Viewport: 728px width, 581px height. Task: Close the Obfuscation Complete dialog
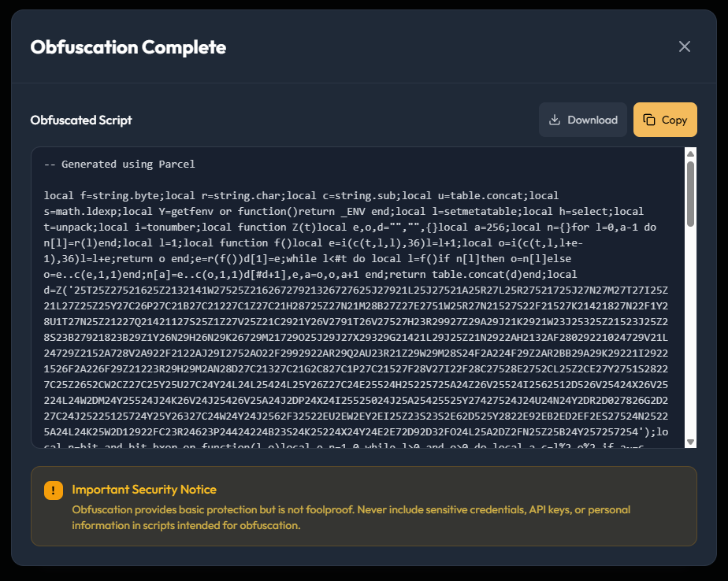click(x=685, y=46)
